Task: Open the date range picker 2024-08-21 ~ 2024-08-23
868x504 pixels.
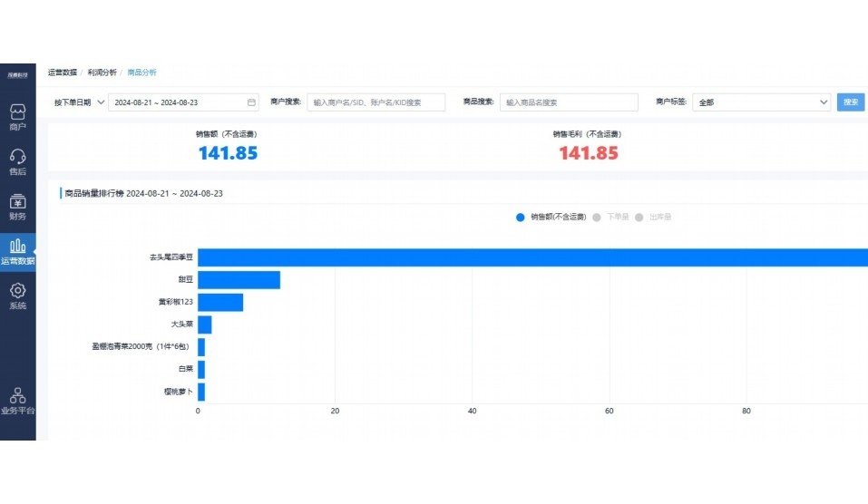Action: pos(177,102)
